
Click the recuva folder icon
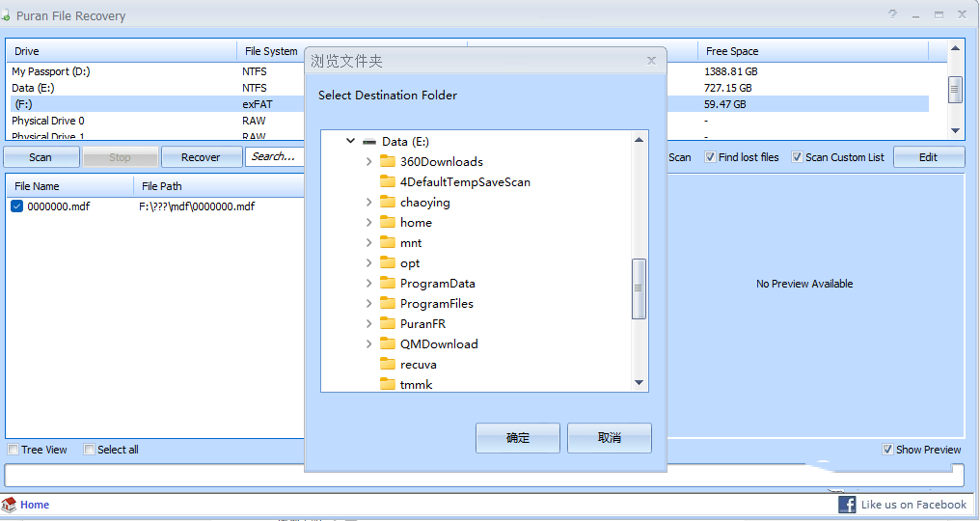[x=388, y=365]
